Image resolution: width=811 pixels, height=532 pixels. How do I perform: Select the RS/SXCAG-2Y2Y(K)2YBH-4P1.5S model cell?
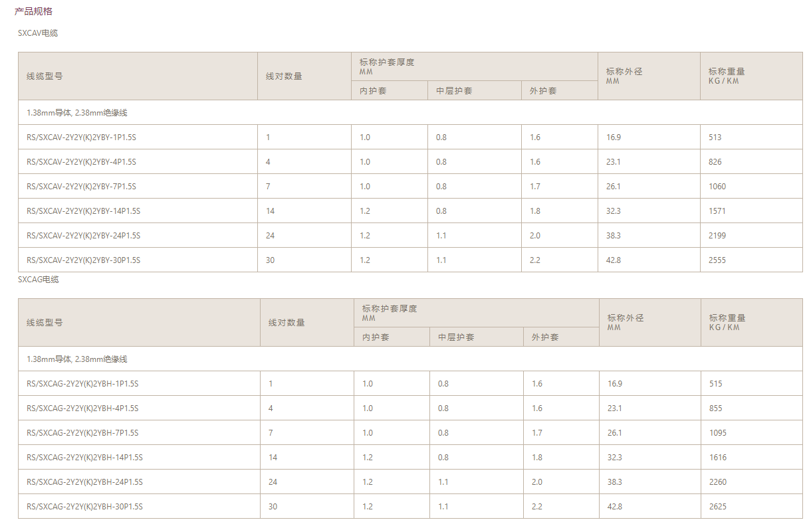point(82,408)
